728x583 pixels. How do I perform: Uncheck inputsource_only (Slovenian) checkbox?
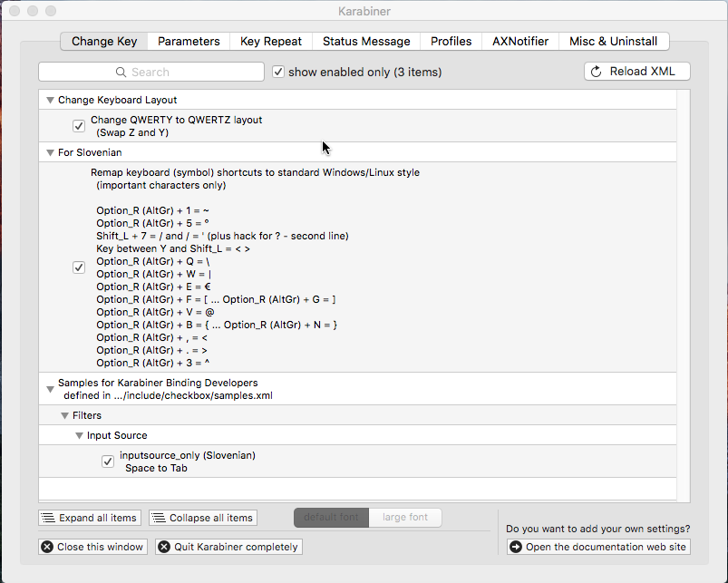coord(108,462)
